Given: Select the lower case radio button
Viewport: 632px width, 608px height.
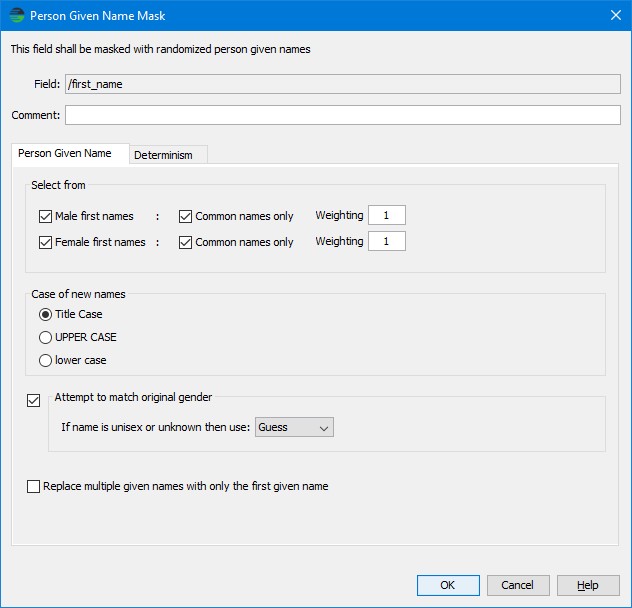Looking at the screenshot, I should pyautogui.click(x=46, y=360).
